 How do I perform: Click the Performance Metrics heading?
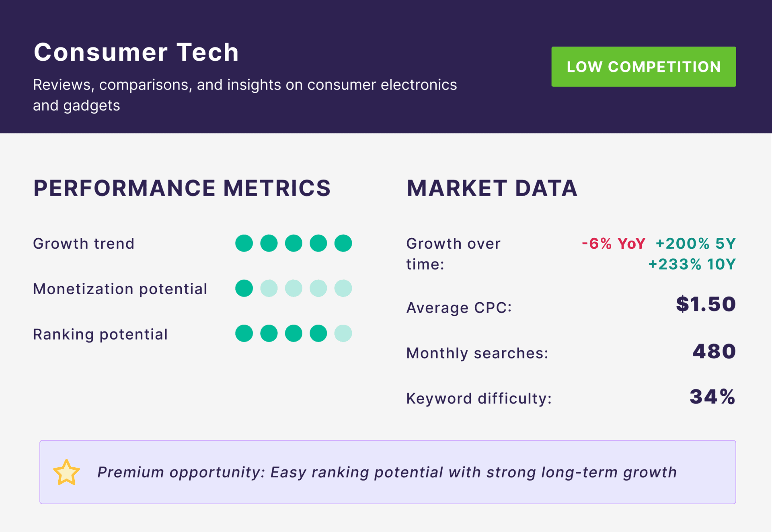coord(182,188)
